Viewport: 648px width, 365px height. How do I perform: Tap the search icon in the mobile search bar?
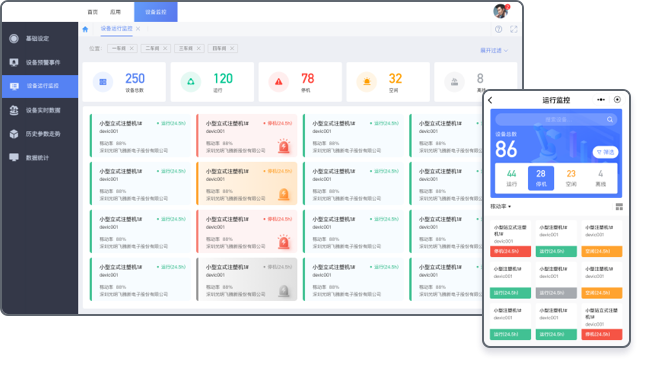610,119
